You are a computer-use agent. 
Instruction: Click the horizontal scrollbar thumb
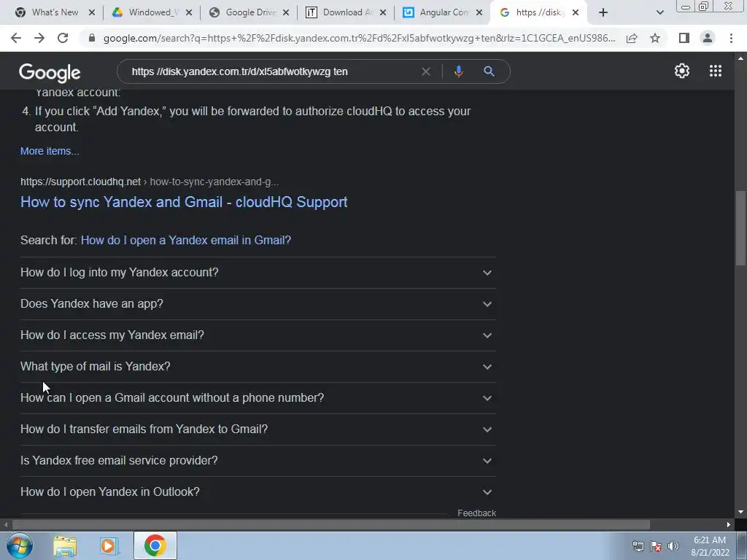(x=331, y=524)
